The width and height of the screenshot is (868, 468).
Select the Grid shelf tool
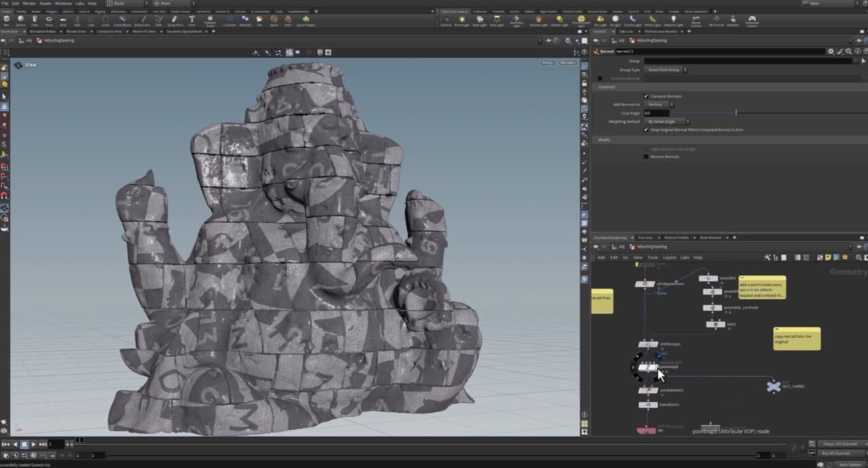(63, 20)
